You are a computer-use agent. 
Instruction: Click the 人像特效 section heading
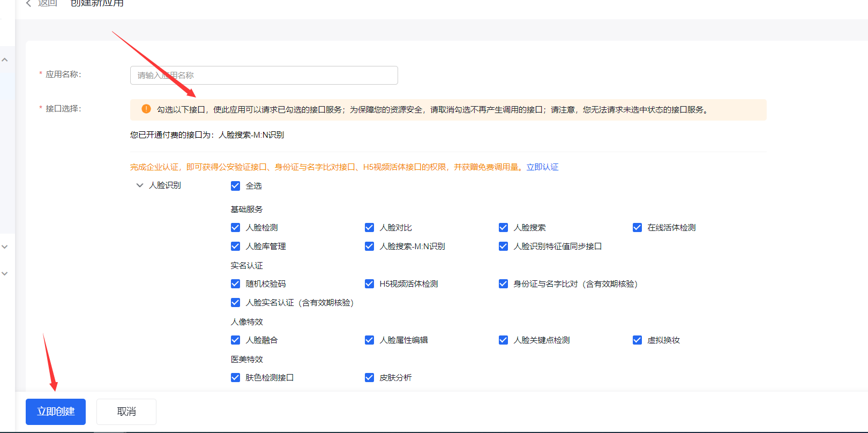(247, 322)
